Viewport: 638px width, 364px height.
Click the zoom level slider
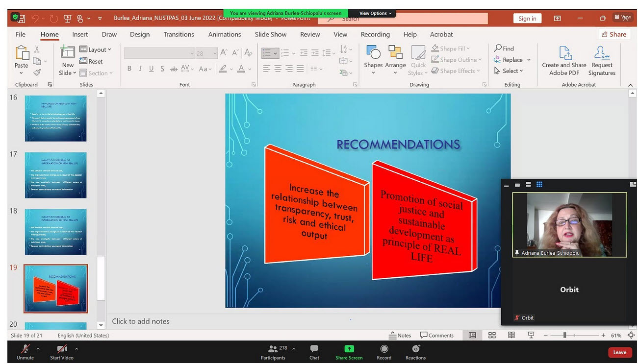tap(565, 336)
